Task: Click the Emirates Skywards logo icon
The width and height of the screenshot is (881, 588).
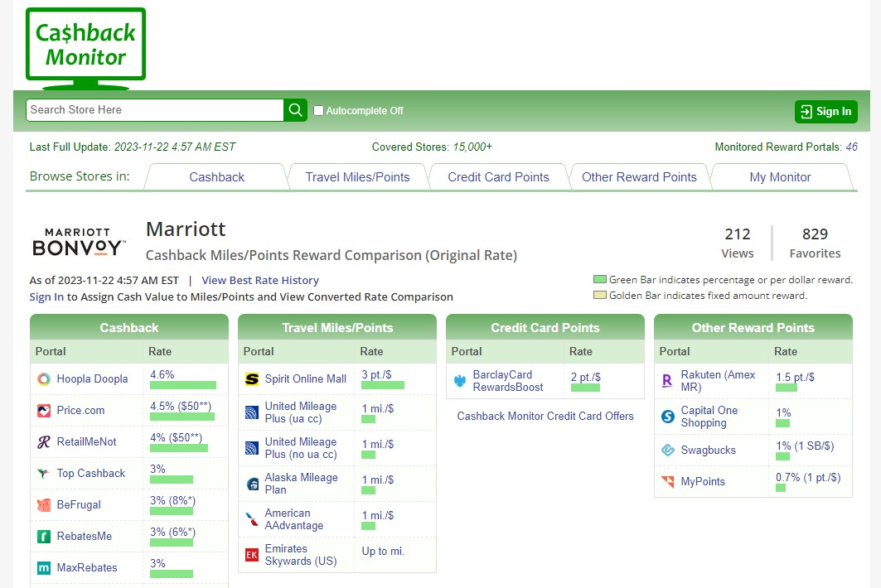Action: (252, 555)
